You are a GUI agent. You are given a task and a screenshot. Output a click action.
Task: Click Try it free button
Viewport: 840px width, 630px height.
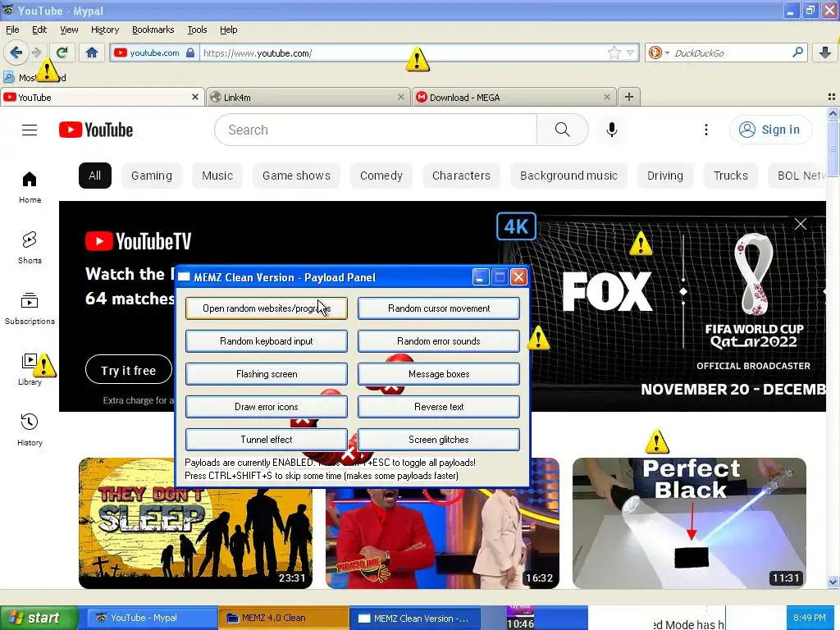pos(129,370)
